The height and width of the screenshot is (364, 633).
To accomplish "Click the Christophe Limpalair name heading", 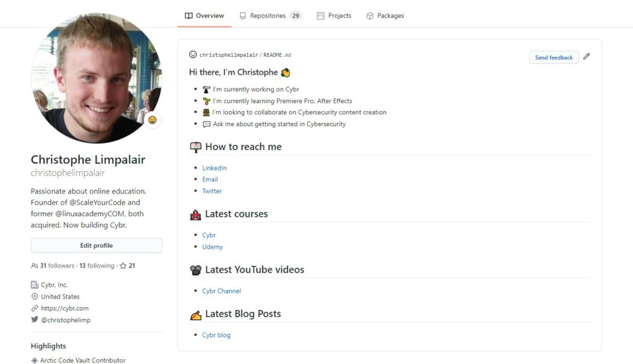I will [88, 159].
